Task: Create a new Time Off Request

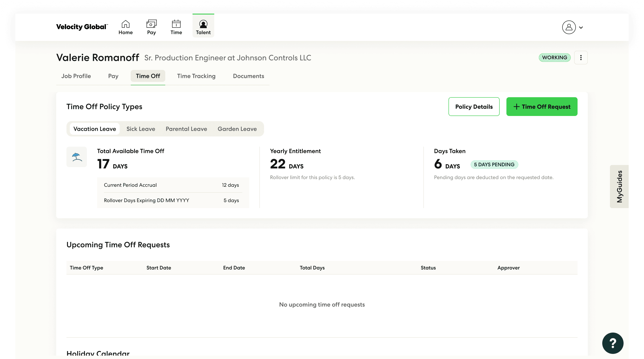Action: point(541,107)
